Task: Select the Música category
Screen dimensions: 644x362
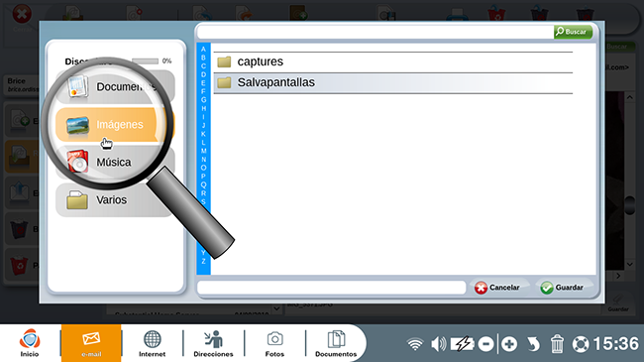Action: click(x=114, y=163)
